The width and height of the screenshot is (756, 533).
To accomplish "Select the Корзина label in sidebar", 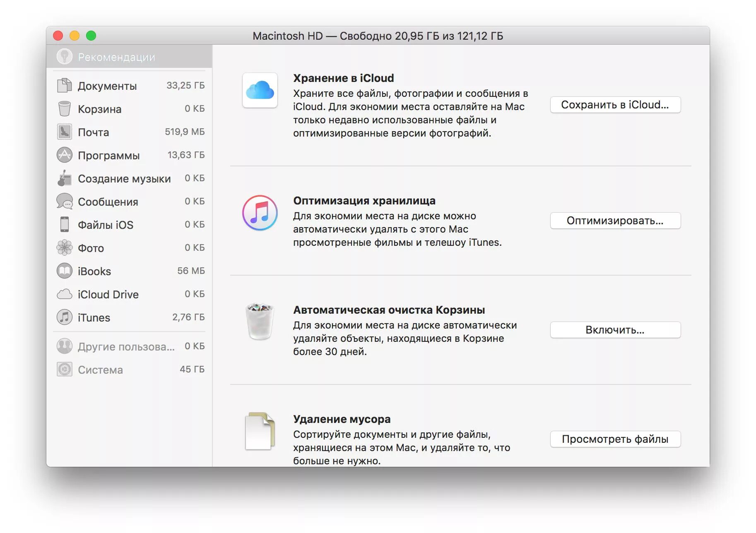I will [x=100, y=109].
